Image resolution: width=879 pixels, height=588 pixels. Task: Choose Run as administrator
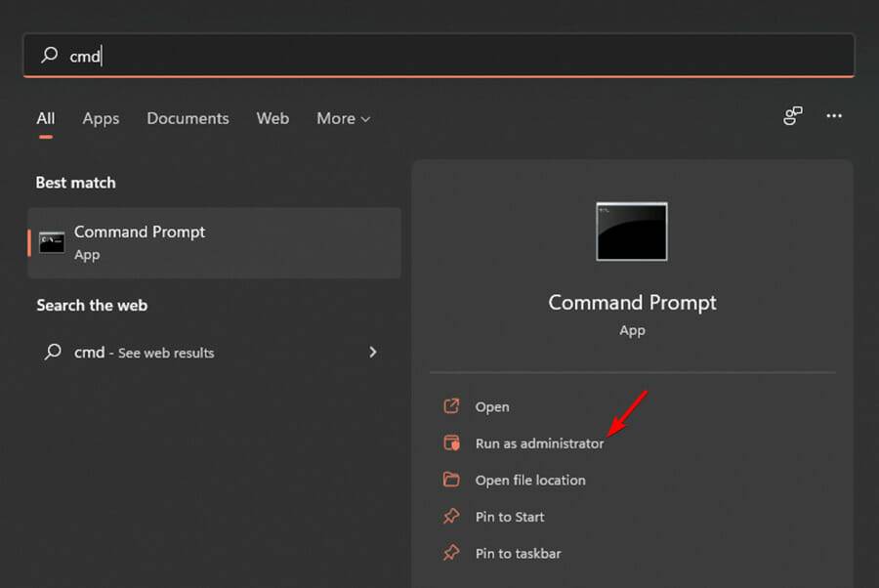point(539,443)
